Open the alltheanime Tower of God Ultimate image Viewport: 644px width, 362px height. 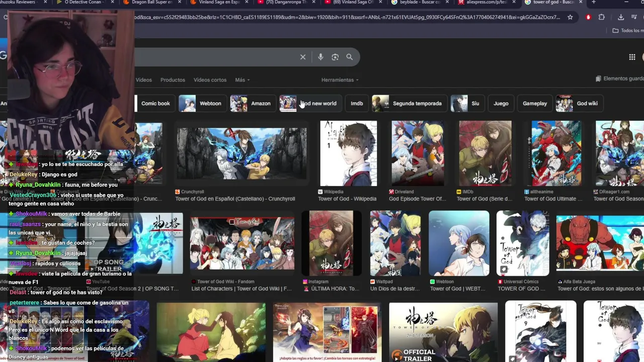pyautogui.click(x=556, y=153)
